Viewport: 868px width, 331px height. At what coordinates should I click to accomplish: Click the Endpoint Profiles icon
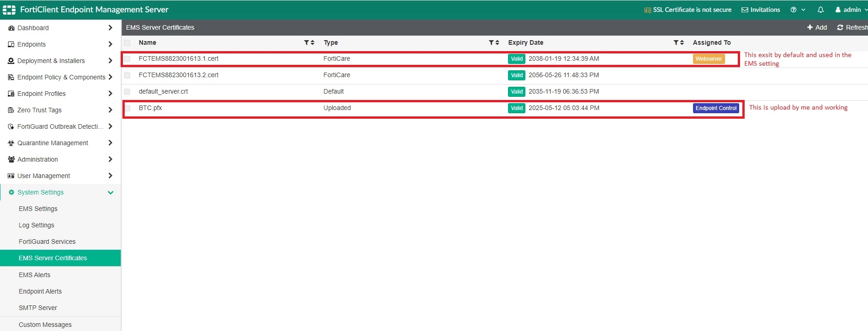click(x=11, y=94)
